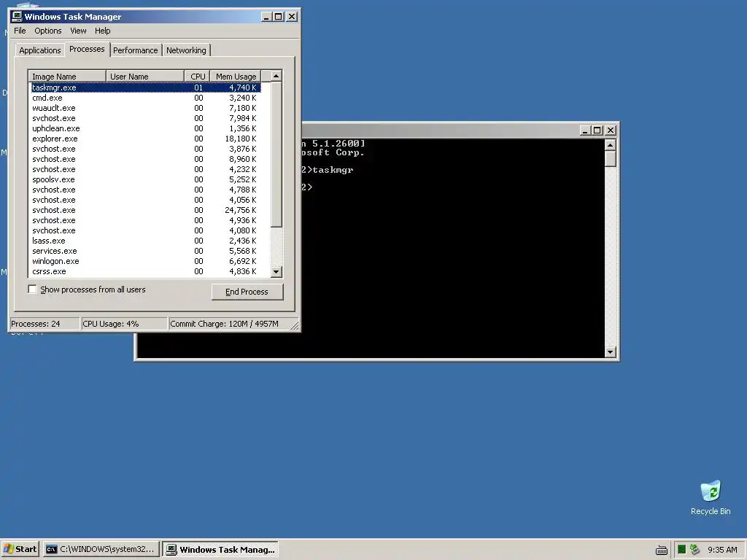This screenshot has width=747, height=560.
Task: Select the uphclean.exe process
Action: (x=146, y=128)
